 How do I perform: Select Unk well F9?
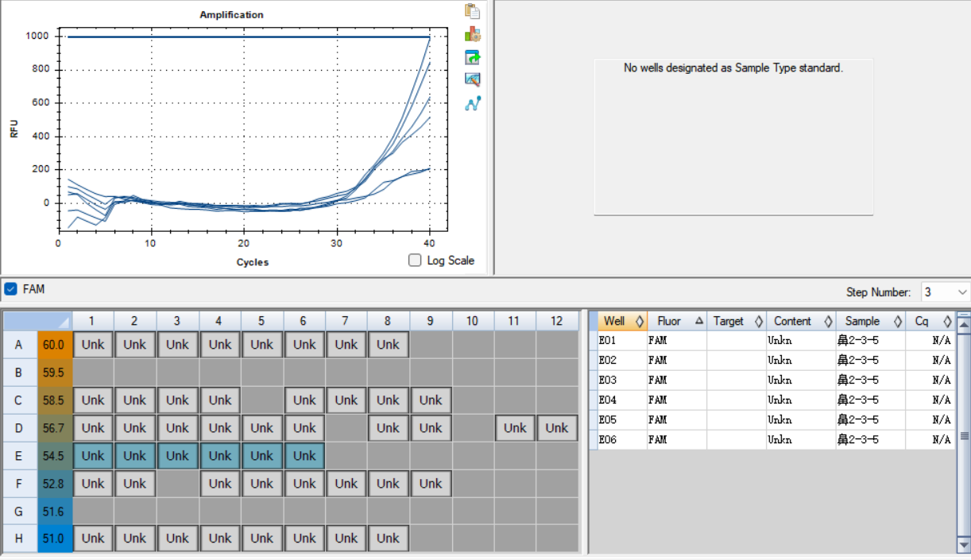pyautogui.click(x=431, y=483)
